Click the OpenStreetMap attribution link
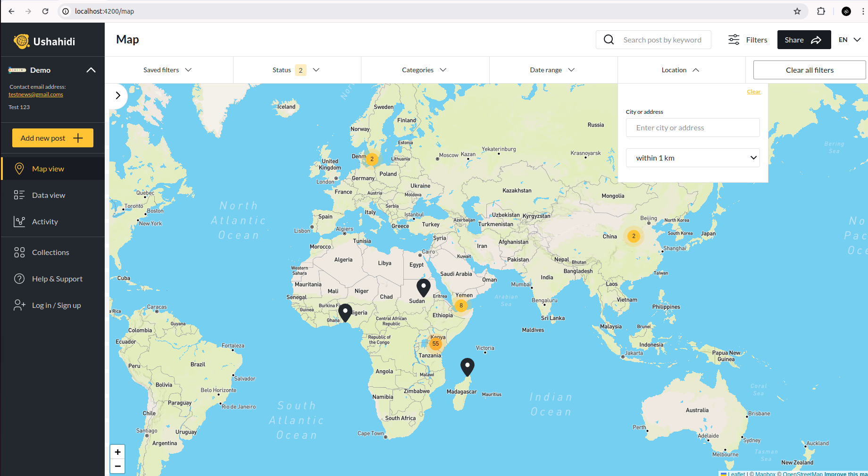Image resolution: width=868 pixels, height=476 pixels. 802,474
